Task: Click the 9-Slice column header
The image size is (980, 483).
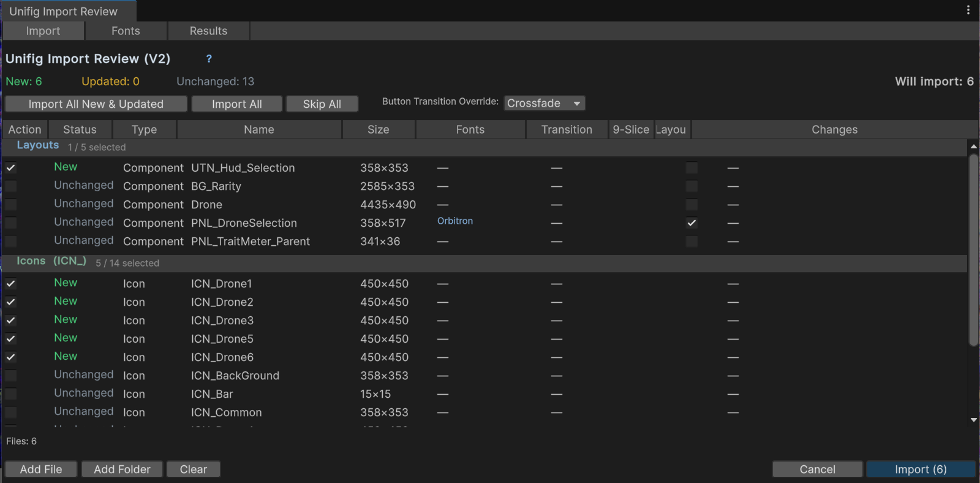Action: pyautogui.click(x=631, y=129)
